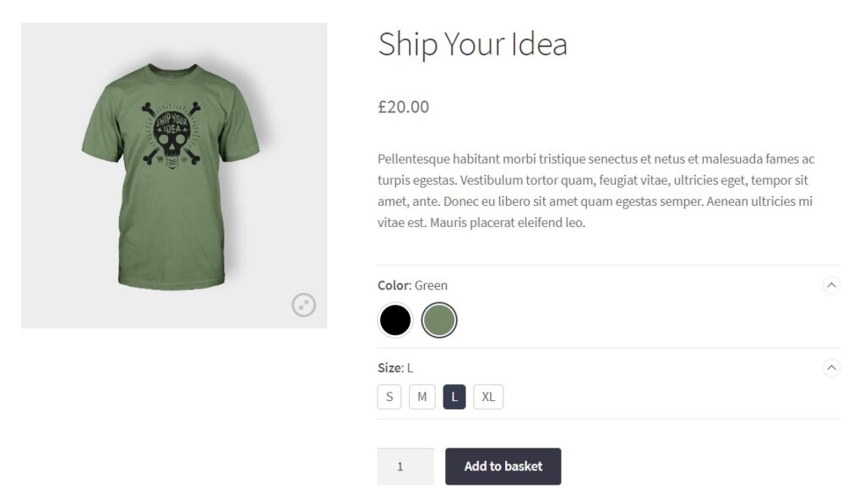The image size is (865, 504).
Task: Choose size XL button
Action: [x=488, y=397]
